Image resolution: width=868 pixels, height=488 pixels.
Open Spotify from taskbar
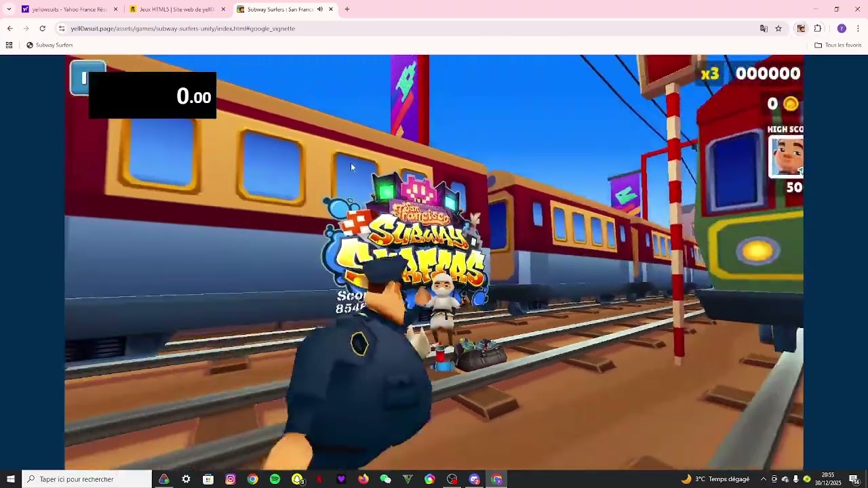(275, 479)
